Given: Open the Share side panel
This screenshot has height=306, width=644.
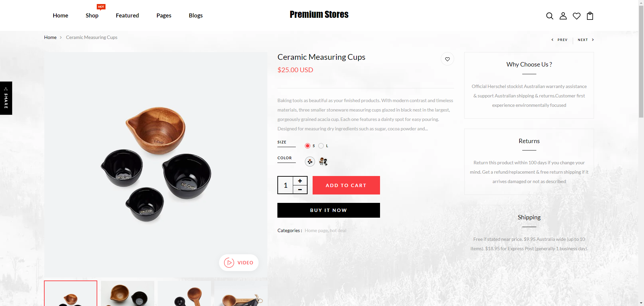Looking at the screenshot, I should [x=6, y=98].
